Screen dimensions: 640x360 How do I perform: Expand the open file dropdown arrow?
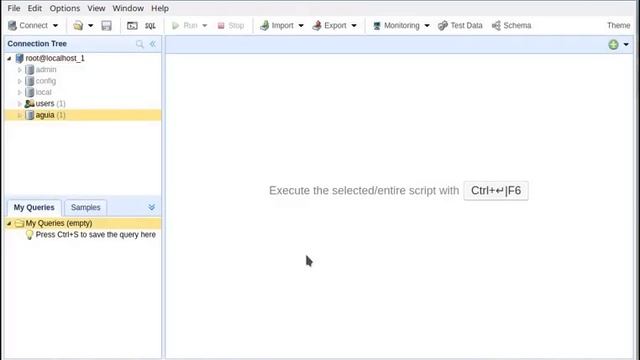91,25
